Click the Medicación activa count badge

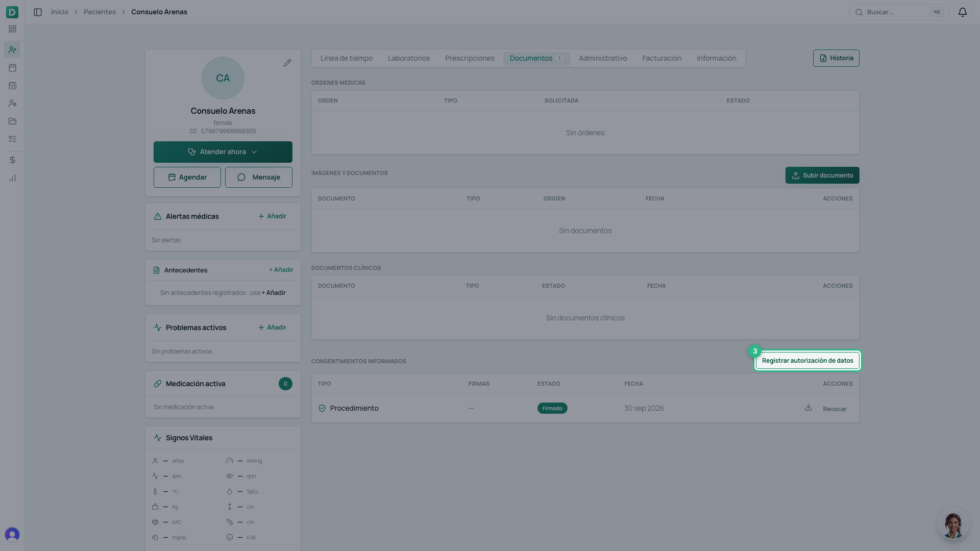coord(285,384)
